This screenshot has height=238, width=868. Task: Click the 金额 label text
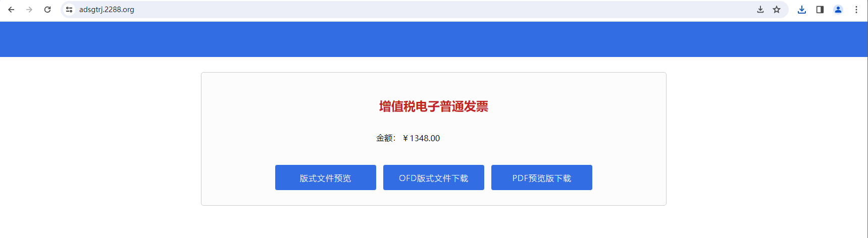pyautogui.click(x=384, y=138)
